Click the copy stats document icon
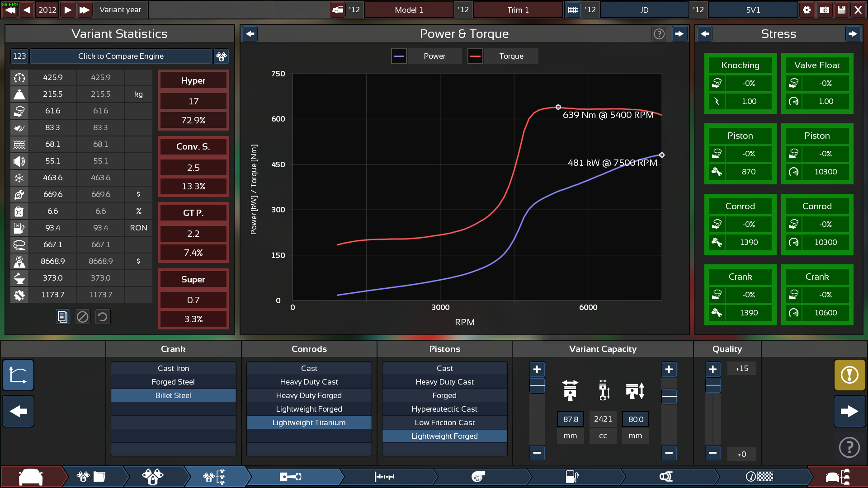 [63, 317]
